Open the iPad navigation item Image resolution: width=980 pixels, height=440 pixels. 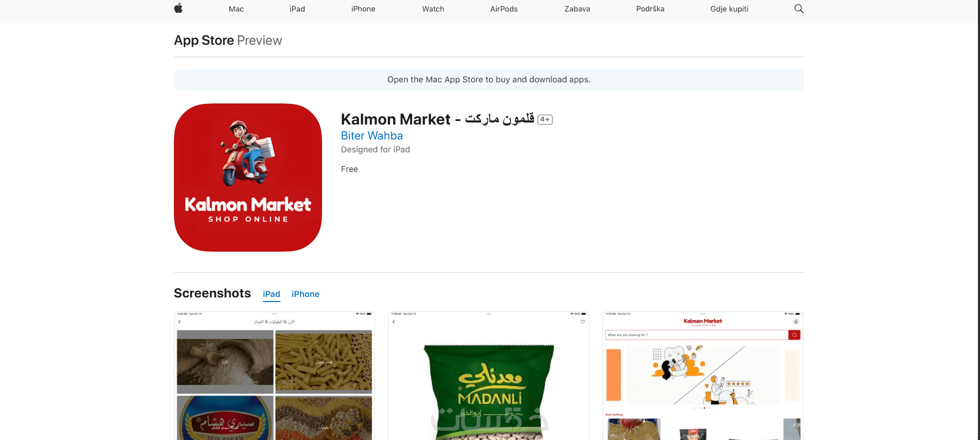(x=297, y=9)
